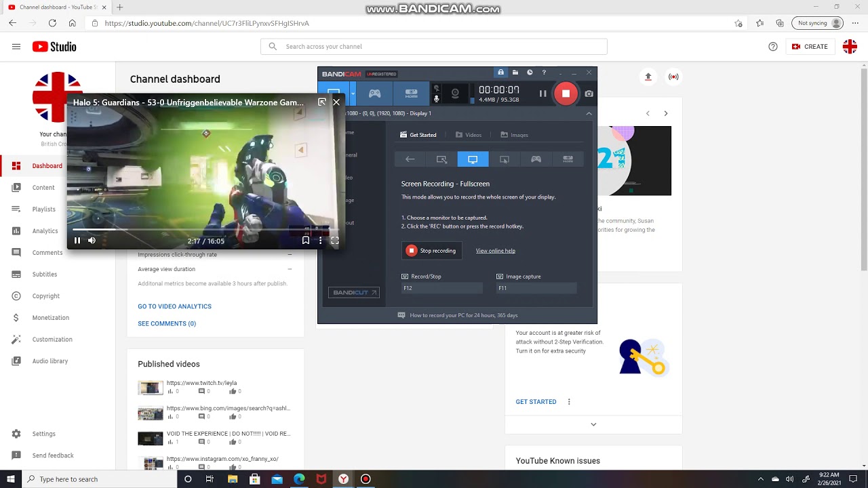
Task: Open Bandicam output folder icon
Action: 515,73
